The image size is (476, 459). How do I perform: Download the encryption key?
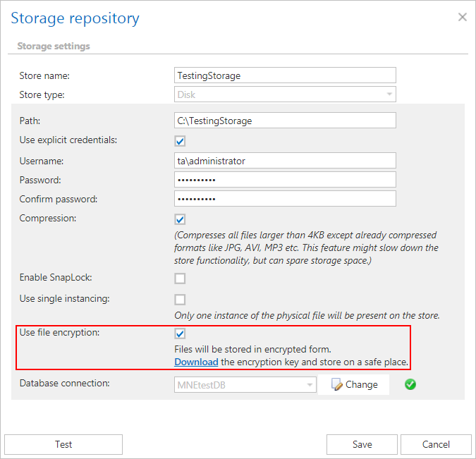196,362
